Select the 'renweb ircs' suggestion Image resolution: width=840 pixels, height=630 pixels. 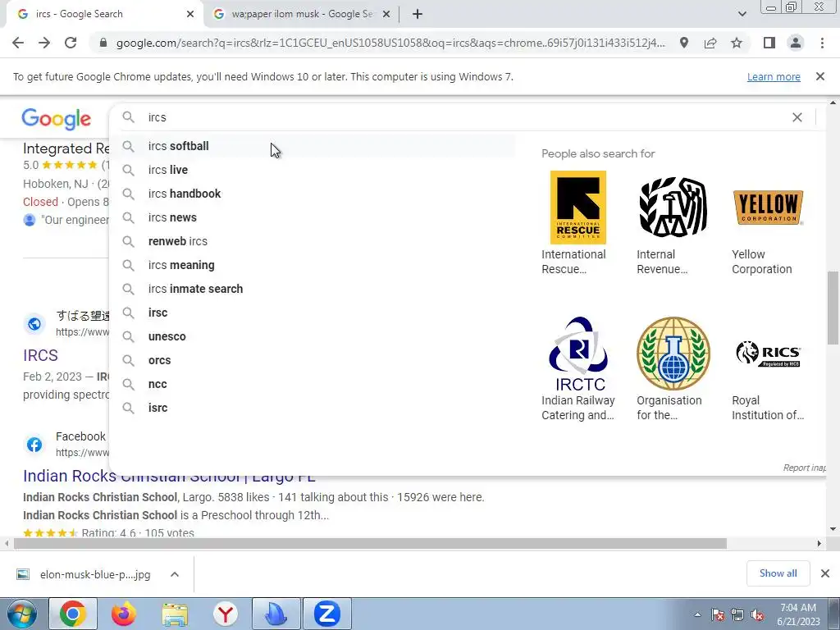313,241
